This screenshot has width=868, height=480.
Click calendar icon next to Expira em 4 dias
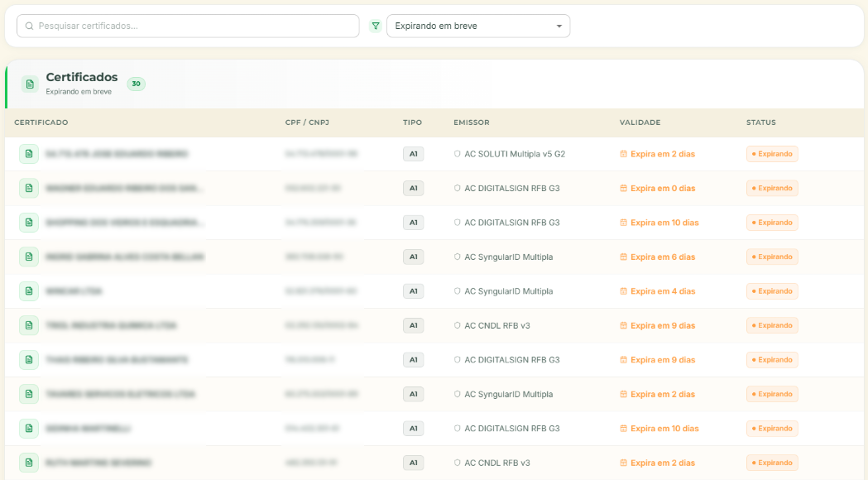coord(623,291)
